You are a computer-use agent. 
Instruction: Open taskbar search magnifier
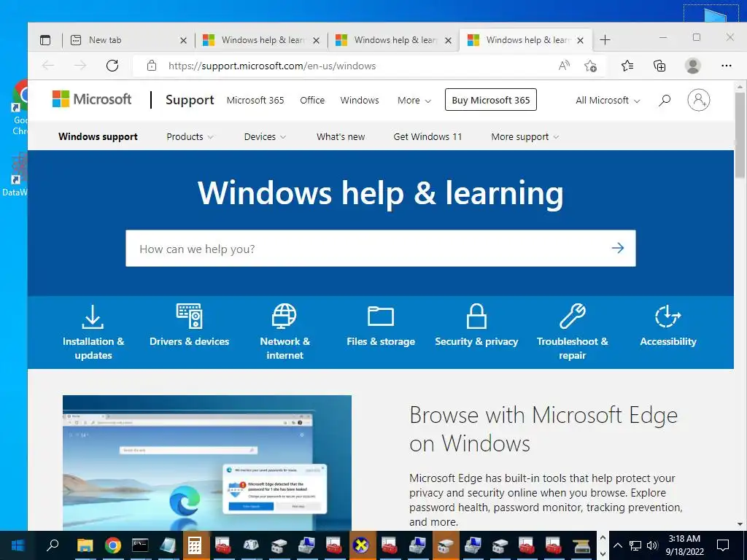coord(53,545)
